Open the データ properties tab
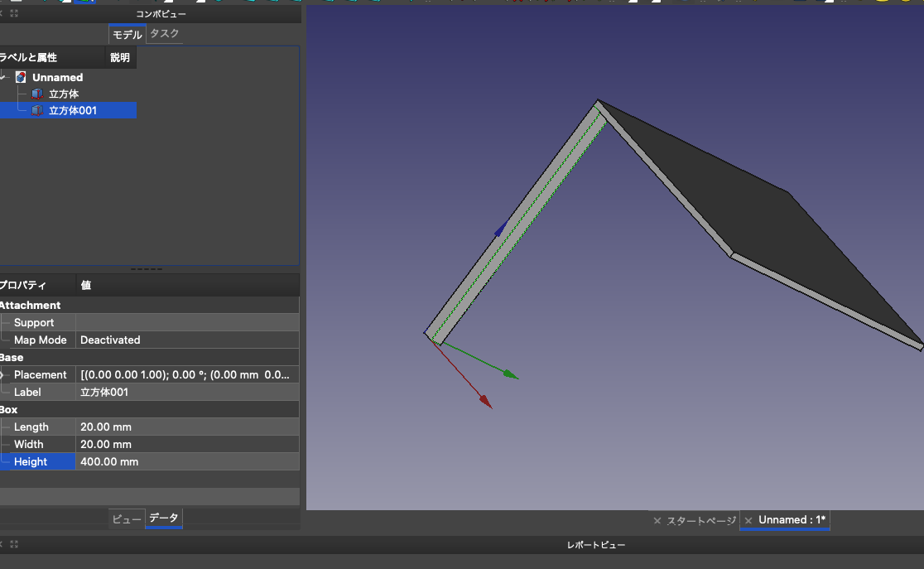 tap(164, 518)
